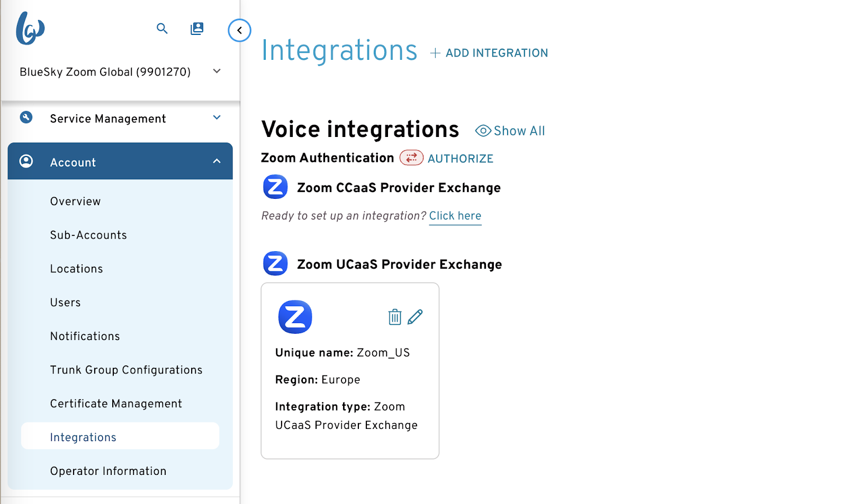This screenshot has height=504, width=847.
Task: Click the Account person icon
Action: pyautogui.click(x=26, y=161)
